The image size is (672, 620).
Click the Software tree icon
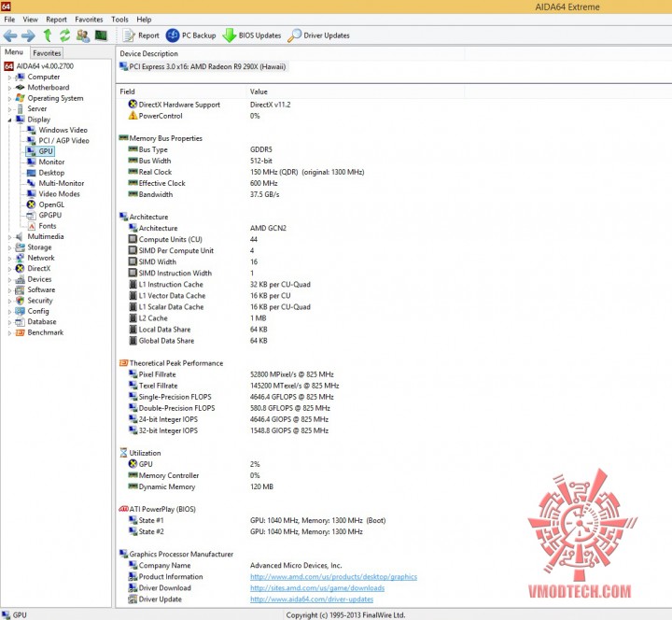point(20,289)
